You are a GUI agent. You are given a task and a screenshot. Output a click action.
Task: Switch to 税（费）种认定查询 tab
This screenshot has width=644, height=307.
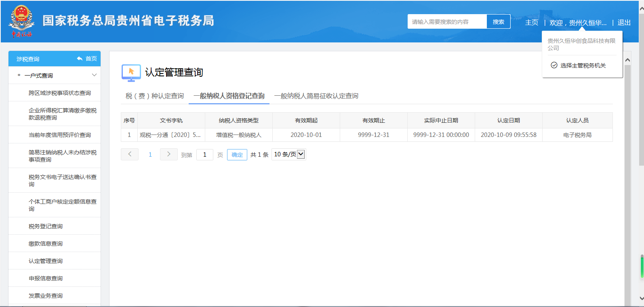pos(154,96)
